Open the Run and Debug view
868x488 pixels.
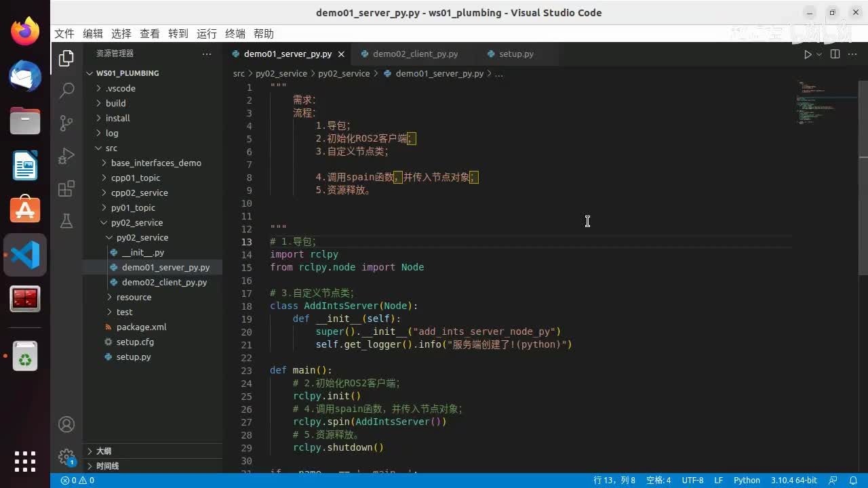(x=66, y=156)
